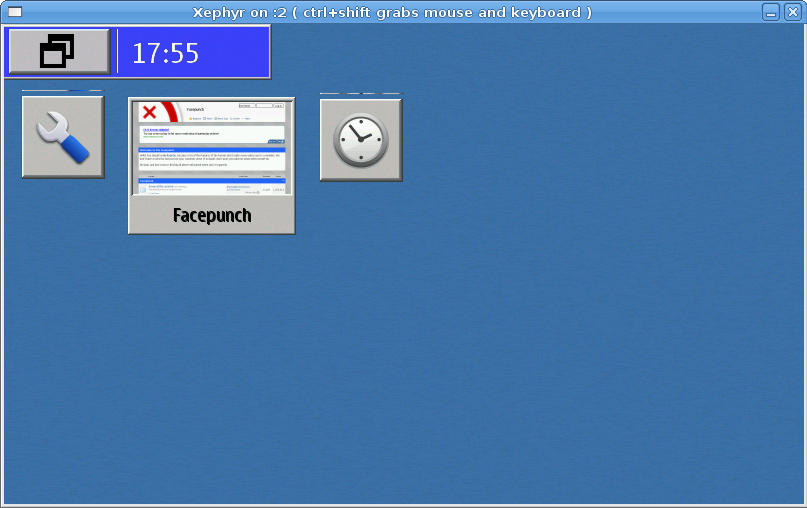Click the 17:55 time display
807x508 pixels.
166,53
